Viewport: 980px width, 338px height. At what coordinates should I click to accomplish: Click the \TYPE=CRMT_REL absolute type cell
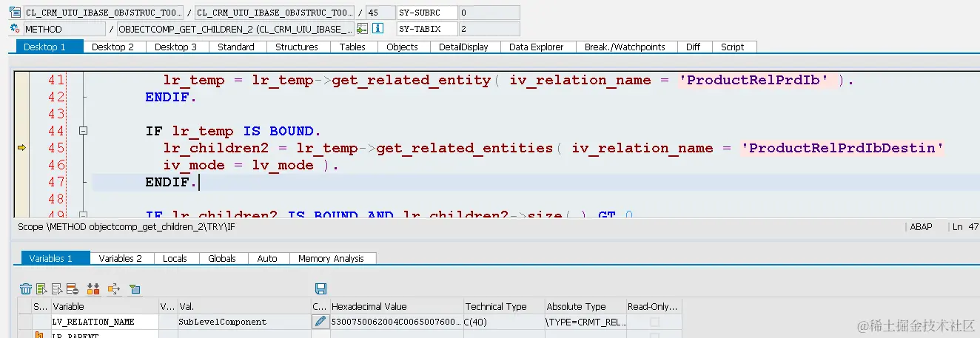tap(585, 322)
